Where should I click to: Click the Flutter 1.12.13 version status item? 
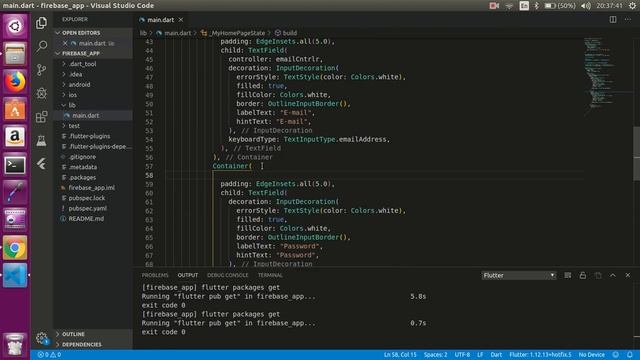540,355
